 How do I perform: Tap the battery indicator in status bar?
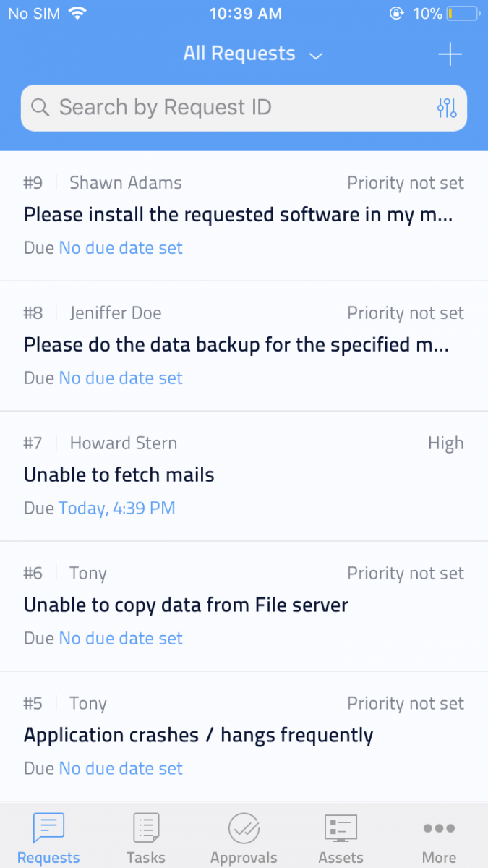pyautogui.click(x=463, y=13)
